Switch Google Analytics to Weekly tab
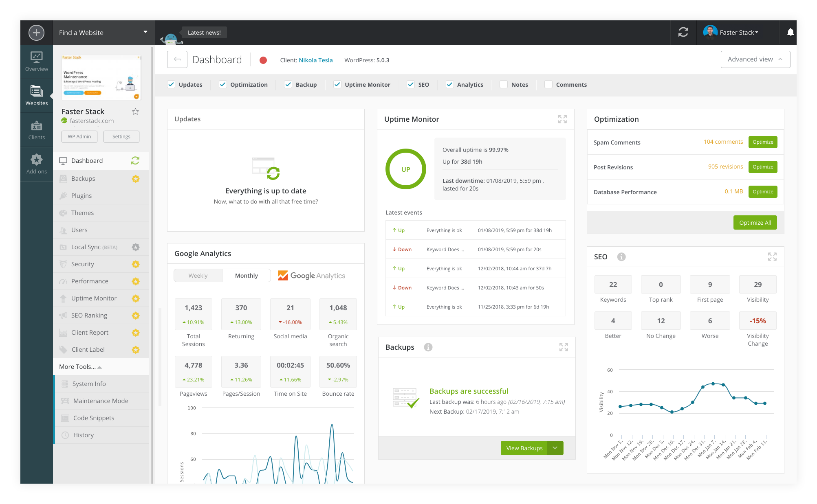817x504 pixels. click(198, 276)
